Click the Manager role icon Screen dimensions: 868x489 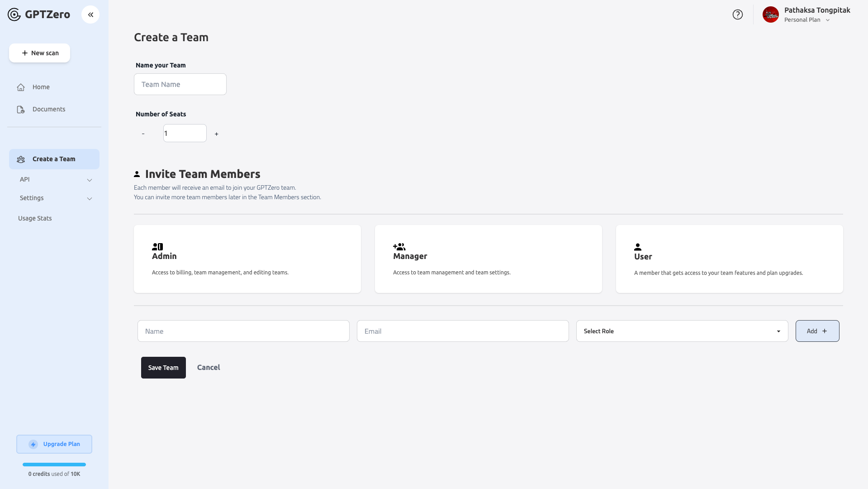coord(399,247)
